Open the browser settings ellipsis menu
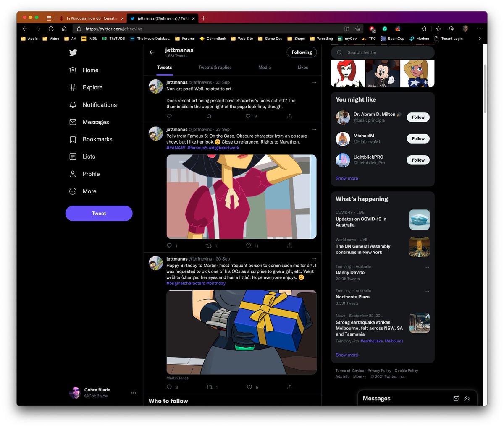The image size is (504, 428). point(479,29)
